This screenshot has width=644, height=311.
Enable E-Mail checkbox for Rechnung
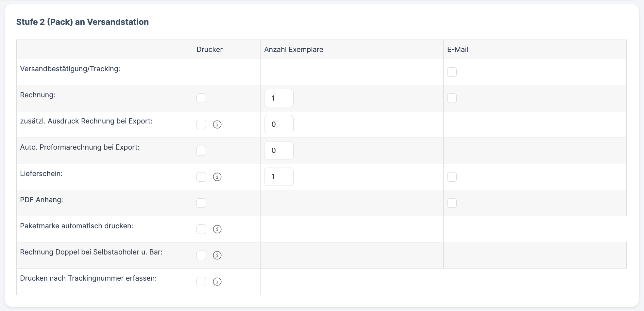(x=452, y=98)
